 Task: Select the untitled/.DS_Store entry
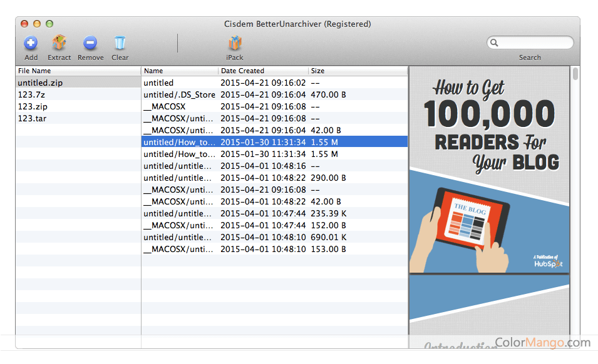click(x=275, y=94)
